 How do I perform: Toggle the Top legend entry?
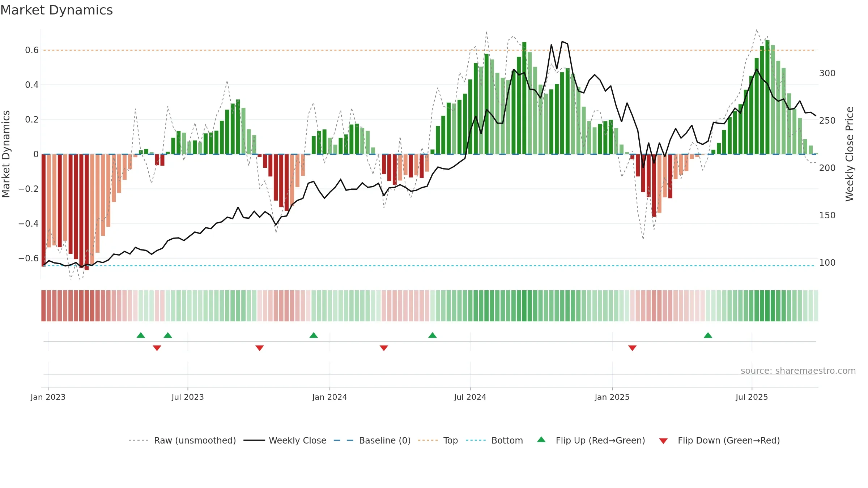click(x=438, y=440)
